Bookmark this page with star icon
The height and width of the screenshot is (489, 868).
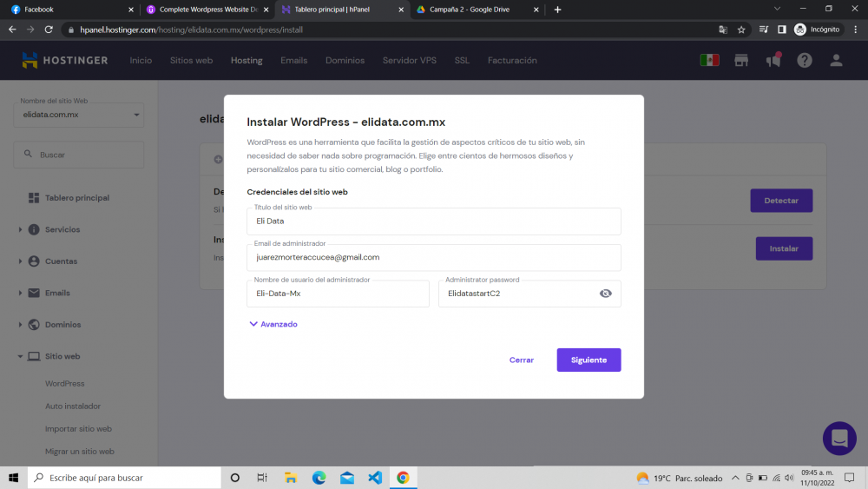[x=741, y=30]
